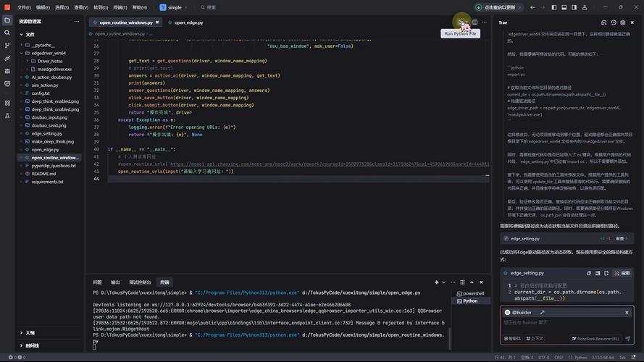Open the 终端(T) menu
The height and width of the screenshot is (362, 644).
pos(120,7)
